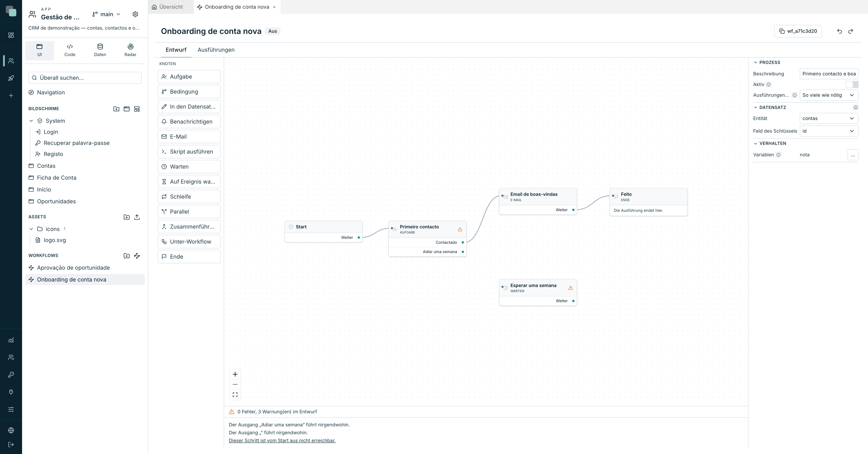Click the new workflow icon in Workflows header
This screenshot has width=868, height=454.
pyautogui.click(x=137, y=256)
